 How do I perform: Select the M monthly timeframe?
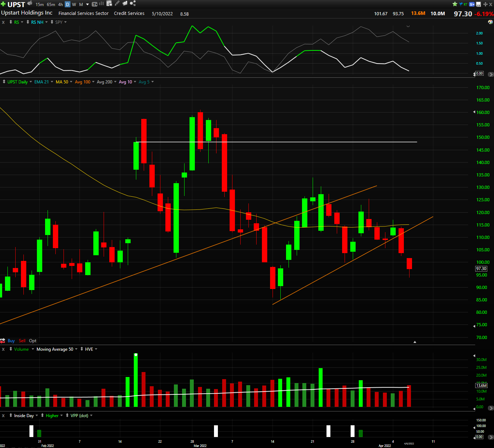click(x=81, y=5)
